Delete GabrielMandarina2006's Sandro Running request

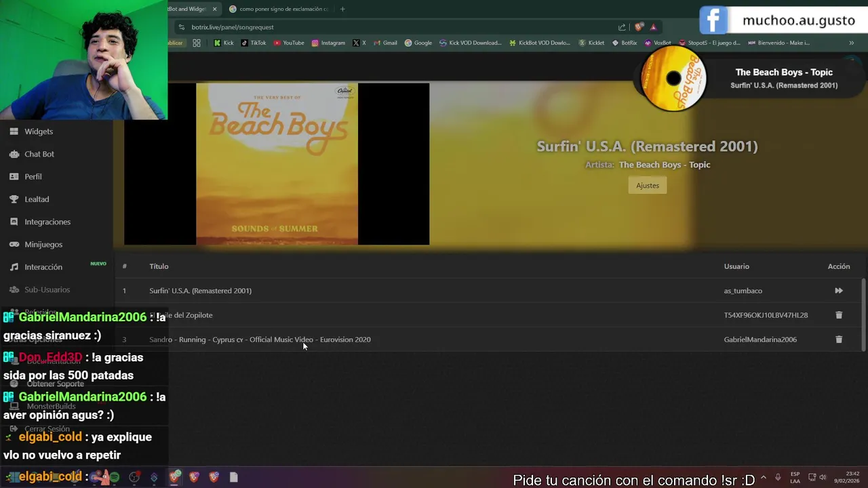point(839,340)
